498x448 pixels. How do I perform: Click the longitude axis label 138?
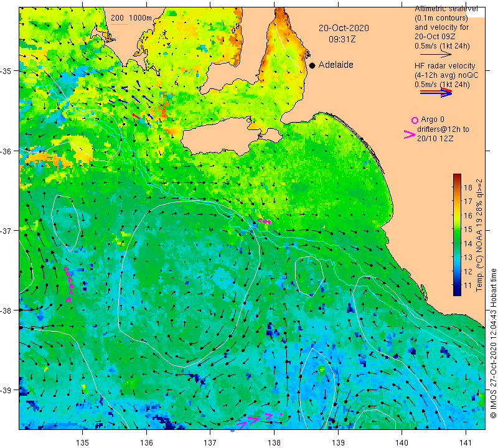[274, 442]
